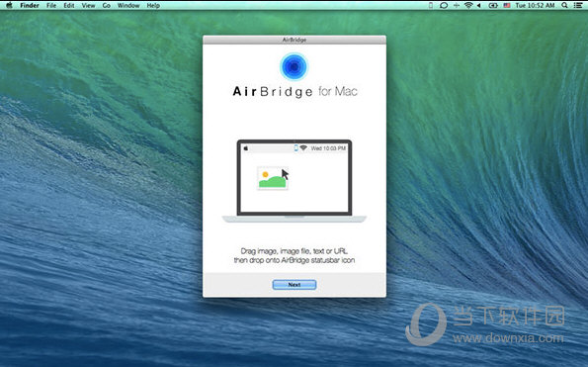588x367 pixels.
Task: Click the AirBridge blue circle logo
Action: pyautogui.click(x=294, y=66)
